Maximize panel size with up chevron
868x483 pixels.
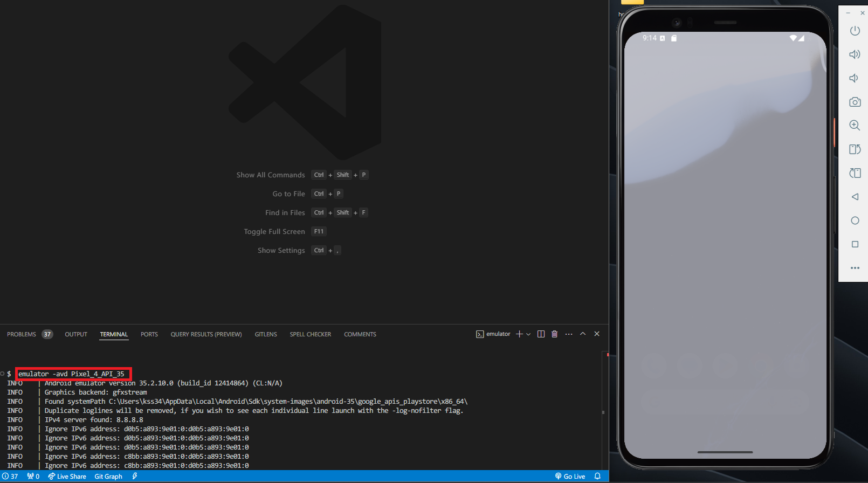tap(583, 334)
